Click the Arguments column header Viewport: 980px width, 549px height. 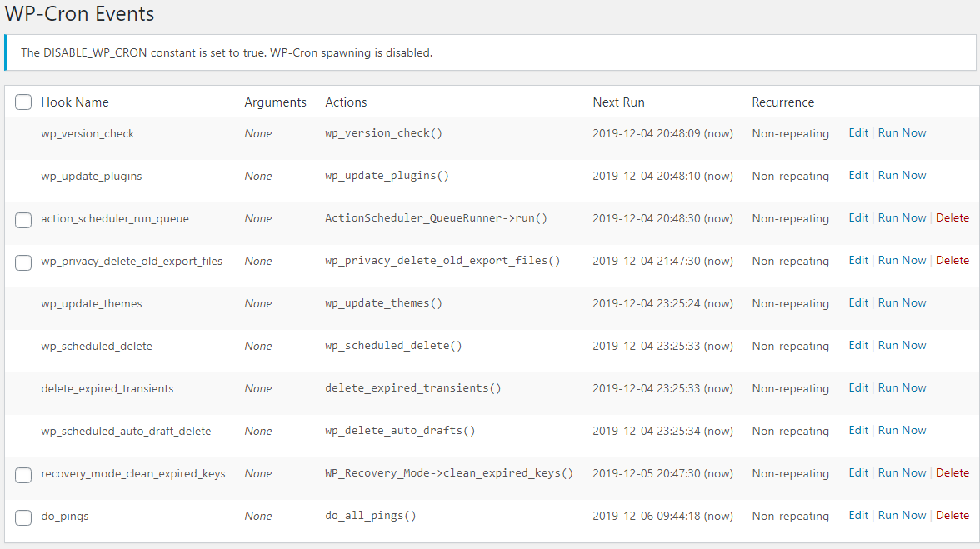pos(275,102)
